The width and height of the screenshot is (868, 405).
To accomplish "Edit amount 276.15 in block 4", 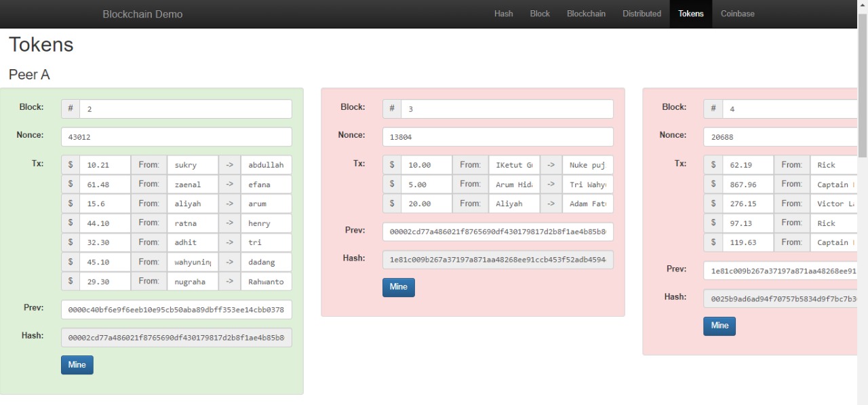I will coord(748,204).
